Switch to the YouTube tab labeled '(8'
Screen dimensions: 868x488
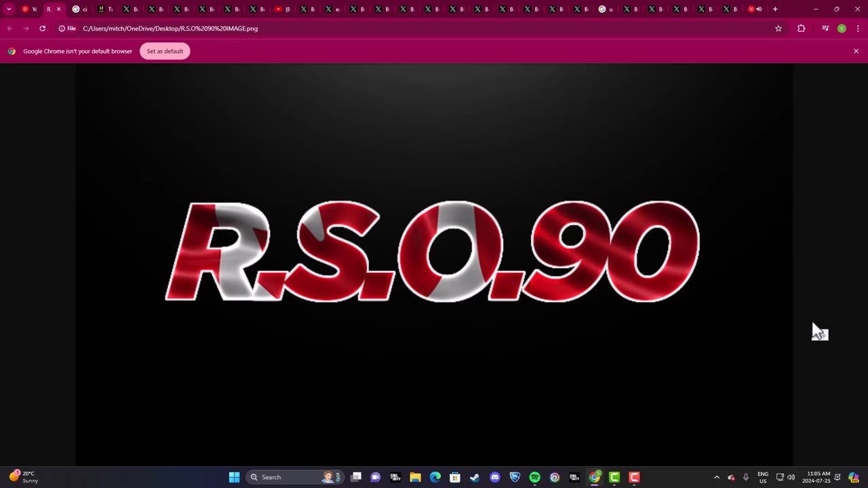(x=283, y=9)
